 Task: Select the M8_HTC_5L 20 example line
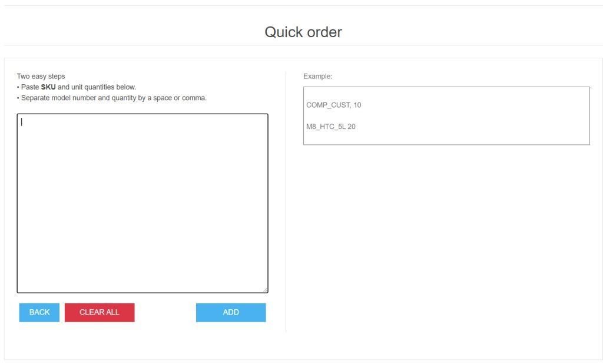[x=331, y=127]
